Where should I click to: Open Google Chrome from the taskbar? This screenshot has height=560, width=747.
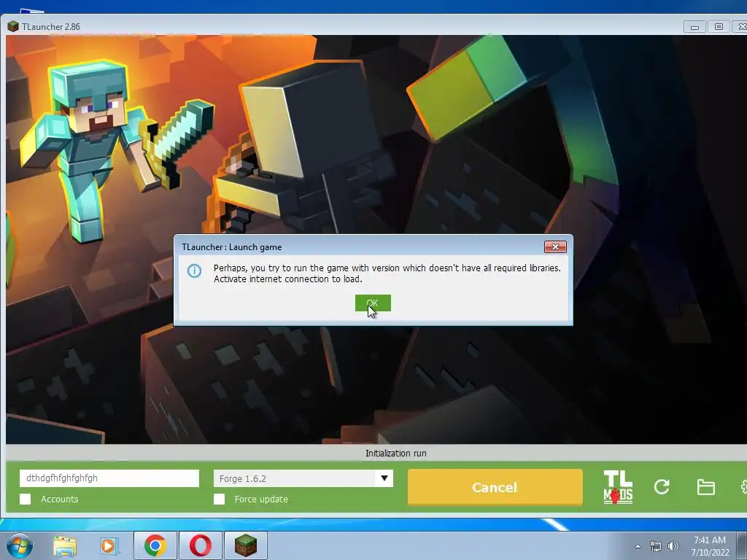pyautogui.click(x=155, y=545)
